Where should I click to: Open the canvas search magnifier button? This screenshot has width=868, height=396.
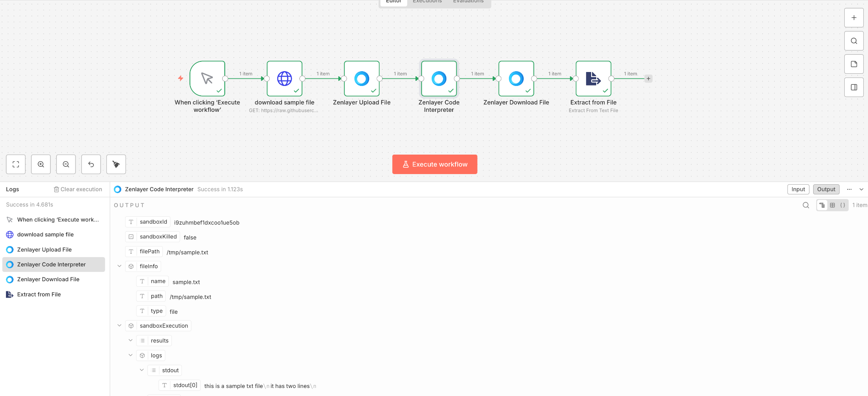[x=854, y=41]
